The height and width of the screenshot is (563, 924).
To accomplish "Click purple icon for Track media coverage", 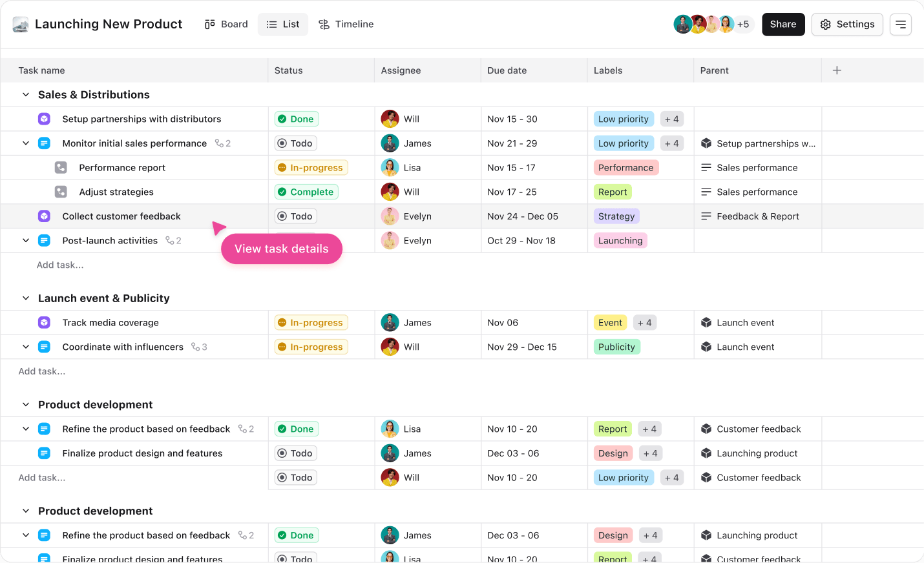I will pos(44,323).
